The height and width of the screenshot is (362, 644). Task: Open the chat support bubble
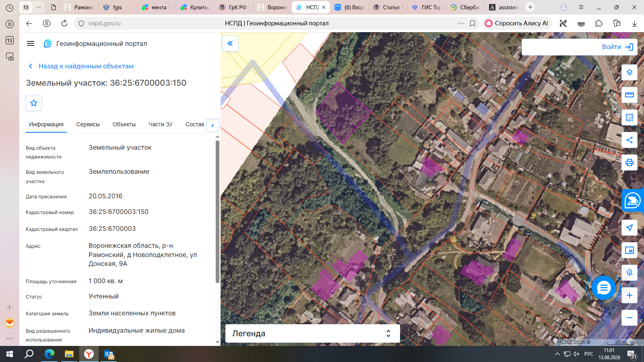pos(604,288)
